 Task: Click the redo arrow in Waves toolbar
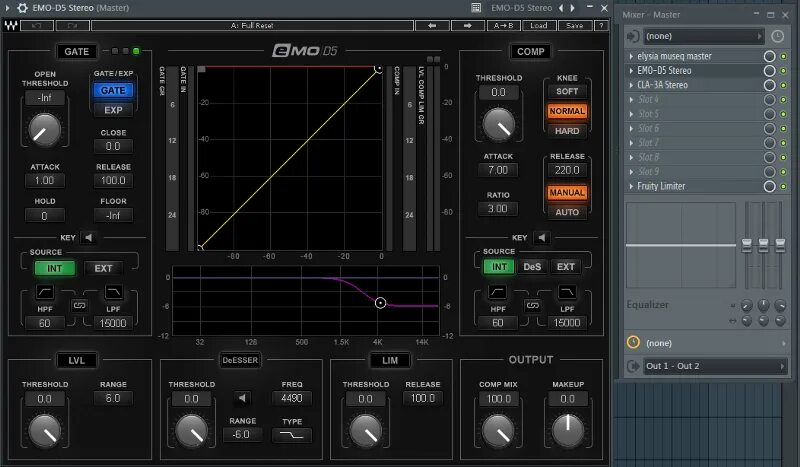click(x=72, y=26)
